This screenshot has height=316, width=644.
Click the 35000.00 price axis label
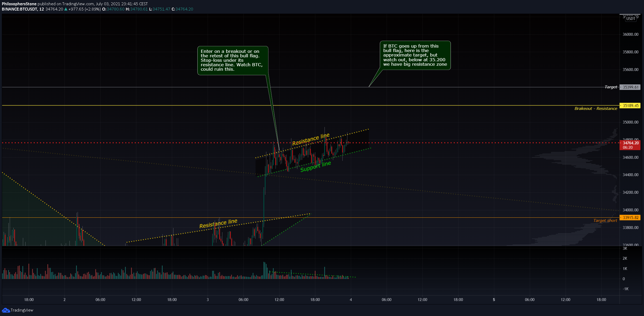[630, 122]
